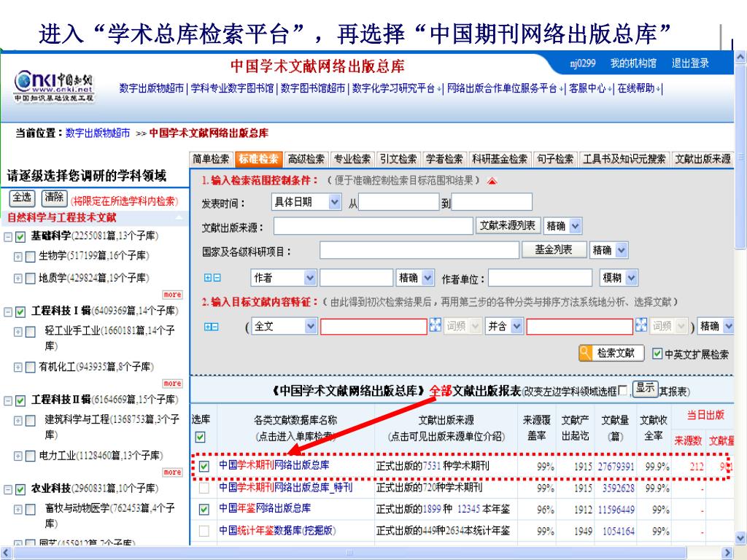The width and height of the screenshot is (747, 560).
Task: Click the red collapse arrow beside section 1 heading
Action: click(492, 182)
